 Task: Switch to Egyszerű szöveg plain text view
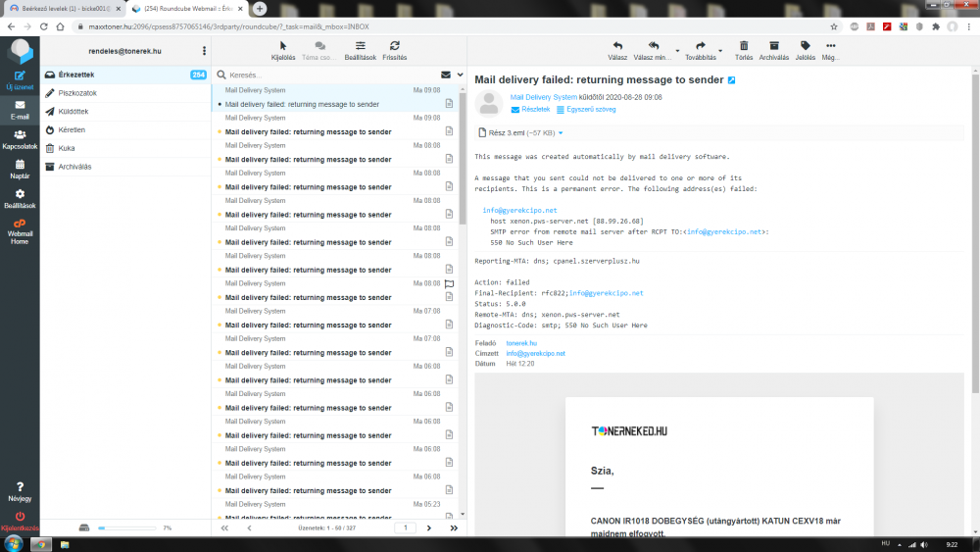(586, 110)
